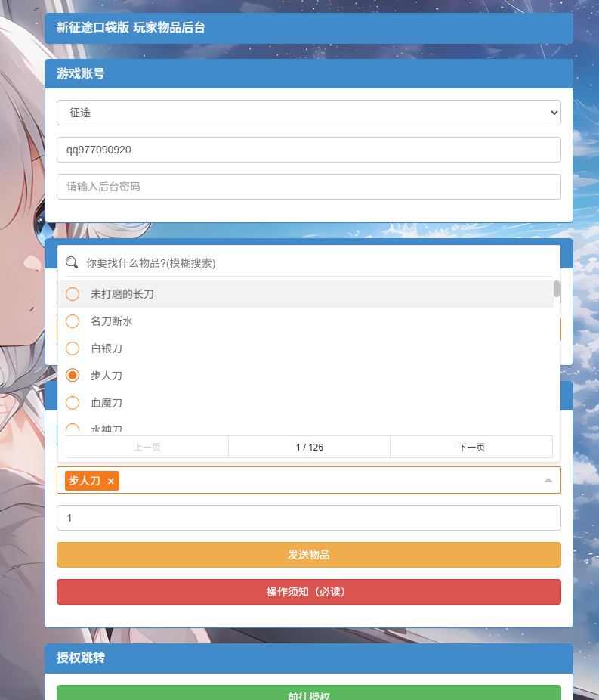Open the 征途 game server dropdown
Viewport: 599px width, 700px height.
tap(309, 113)
